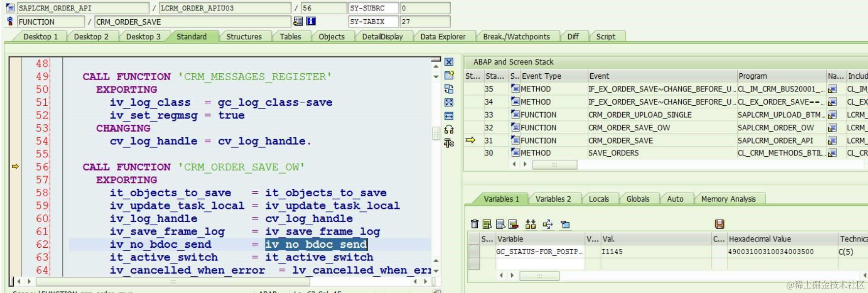Select stack row CRM_ORDER_UPLOAD_SINGLE event
The image size is (868, 293).
(x=639, y=115)
